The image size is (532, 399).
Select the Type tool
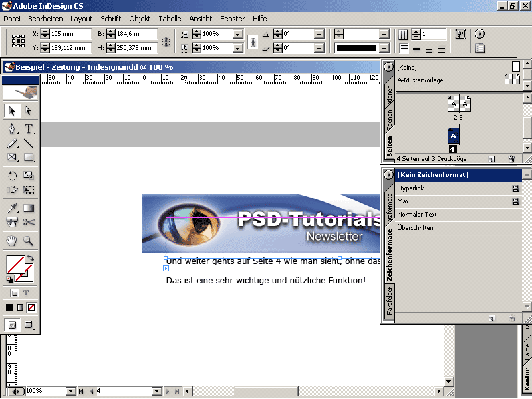click(29, 129)
